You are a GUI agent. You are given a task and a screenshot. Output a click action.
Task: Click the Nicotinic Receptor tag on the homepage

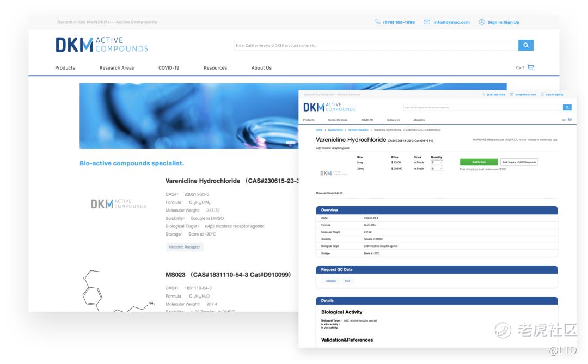184,247
